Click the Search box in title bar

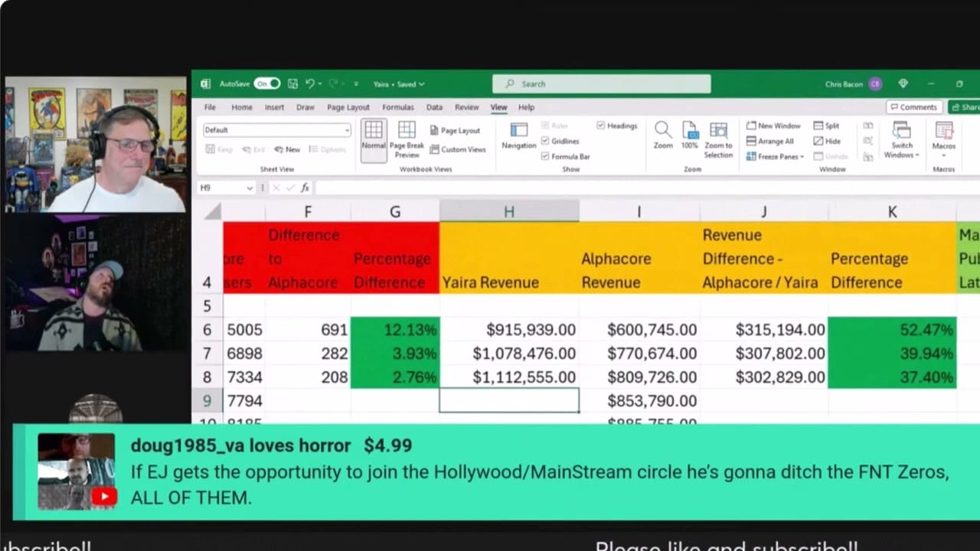coord(601,84)
